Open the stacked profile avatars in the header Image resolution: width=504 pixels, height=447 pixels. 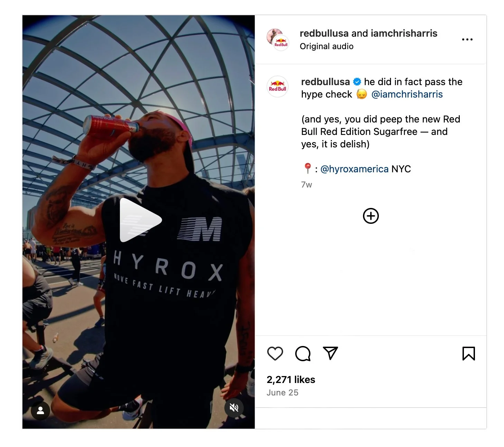point(278,40)
